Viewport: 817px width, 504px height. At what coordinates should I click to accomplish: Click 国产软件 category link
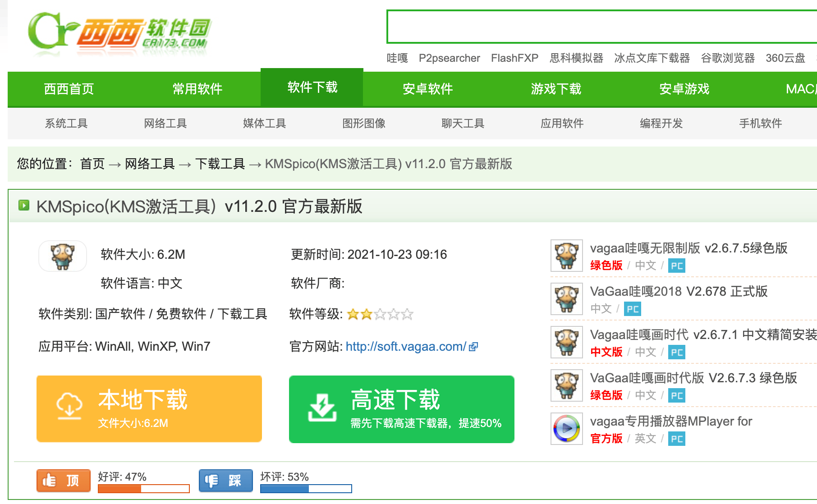(120, 314)
